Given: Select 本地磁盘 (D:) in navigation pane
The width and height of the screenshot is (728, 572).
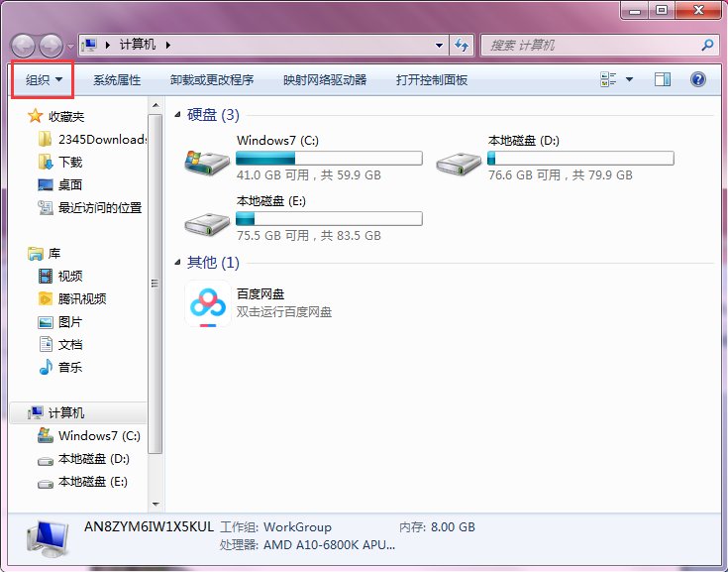Looking at the screenshot, I should pyautogui.click(x=83, y=459).
